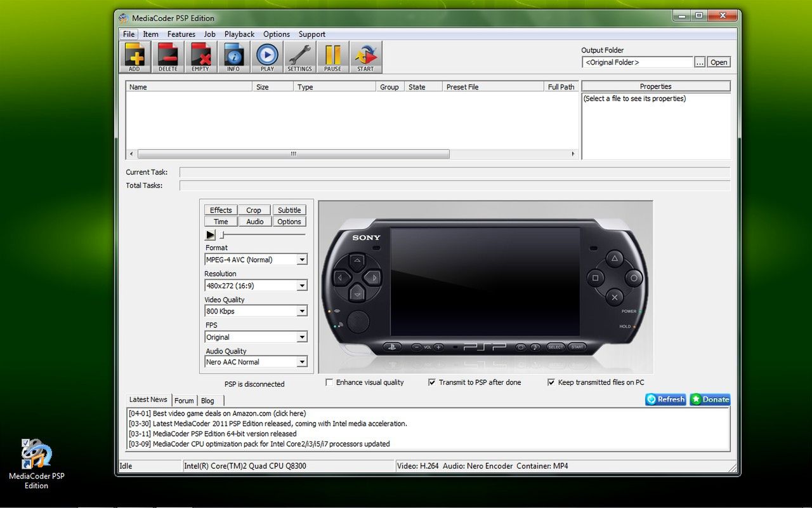Open the INFO panel via its toolbar icon
The width and height of the screenshot is (812, 508).
[x=234, y=57]
